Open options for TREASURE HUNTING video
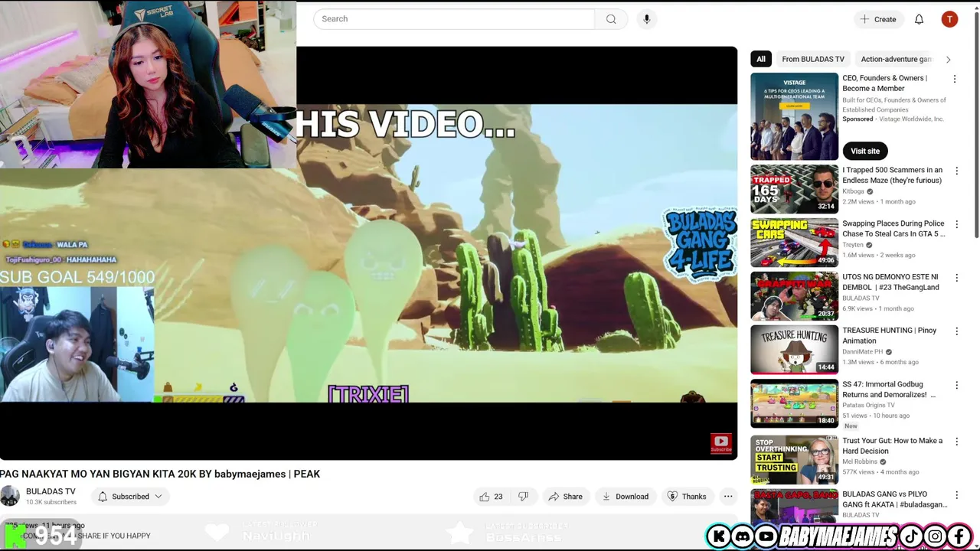The height and width of the screenshot is (551, 980). tap(956, 331)
